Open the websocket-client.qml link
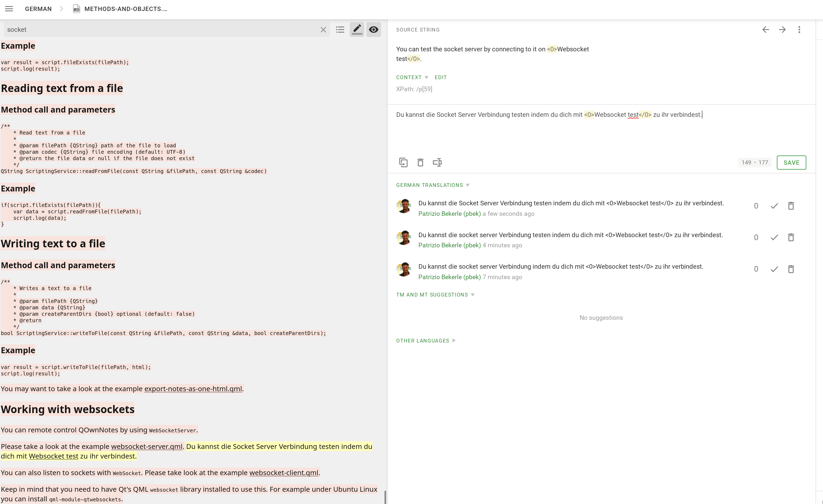The image size is (823, 504). click(284, 473)
